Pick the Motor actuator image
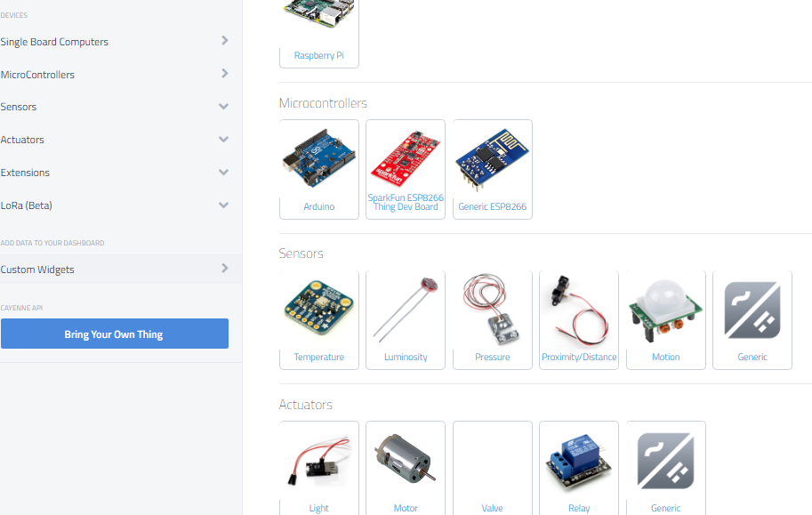The width and height of the screenshot is (812, 515). pos(406,459)
